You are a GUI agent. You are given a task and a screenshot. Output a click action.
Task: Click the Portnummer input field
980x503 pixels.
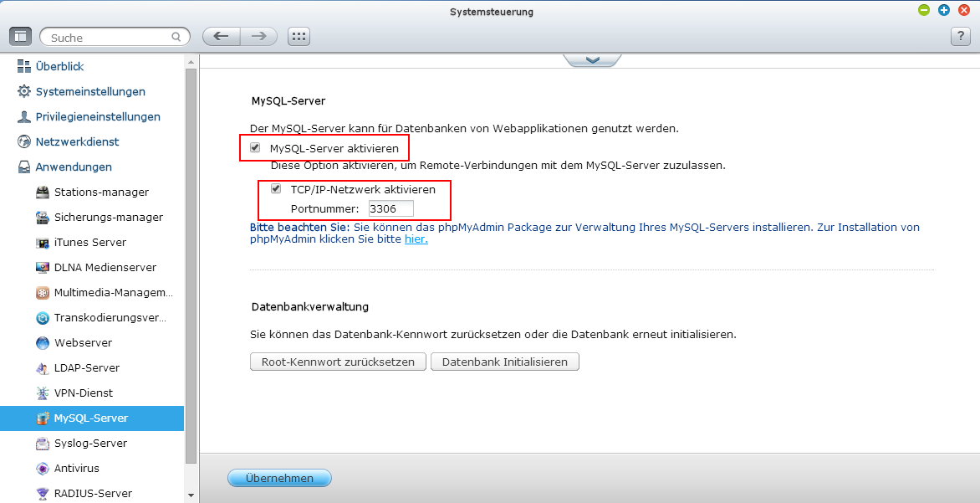[x=390, y=208]
